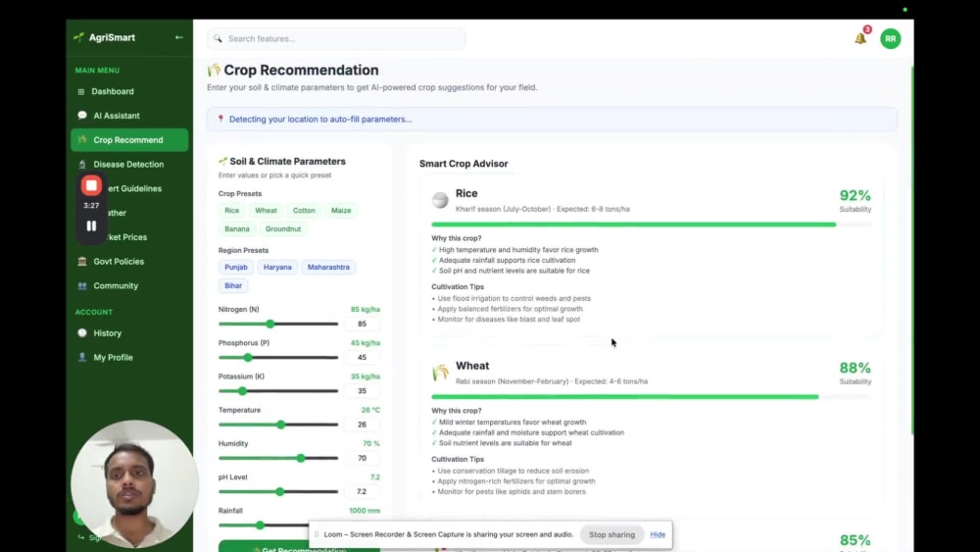This screenshot has height=552, width=980.
Task: Open the notifications bell
Action: pyautogui.click(x=860, y=38)
